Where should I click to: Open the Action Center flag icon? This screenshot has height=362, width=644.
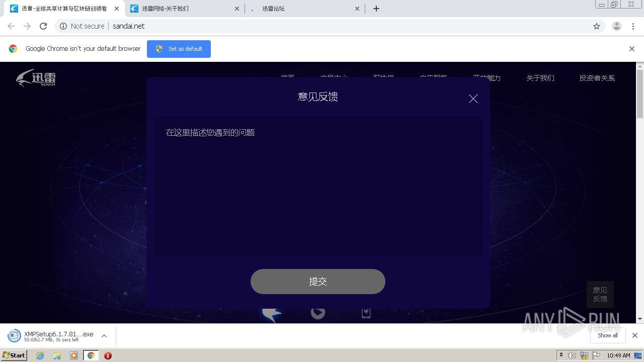(596, 355)
